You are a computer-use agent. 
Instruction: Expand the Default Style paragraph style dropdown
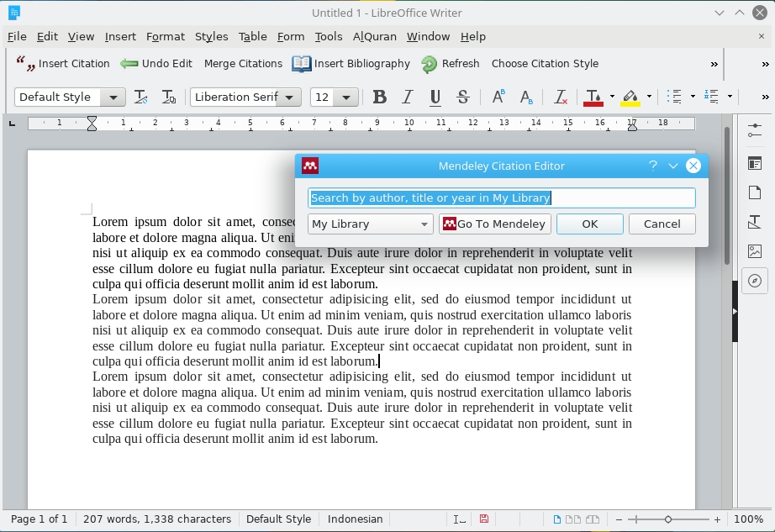click(x=113, y=97)
